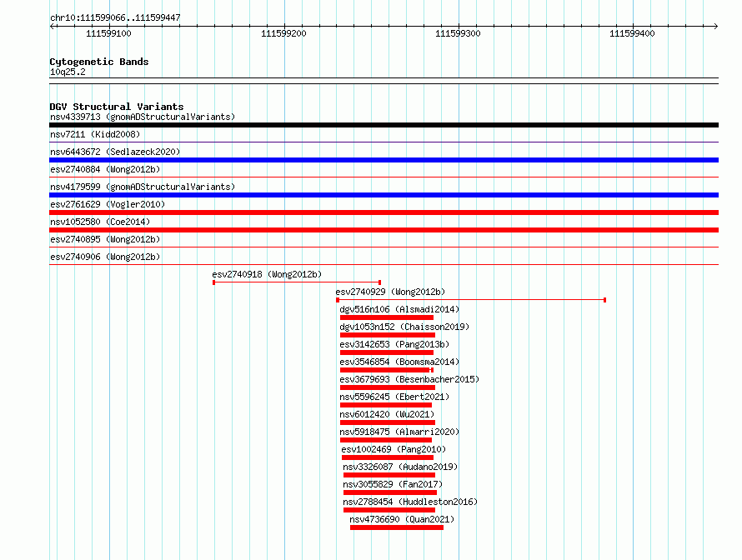Open esv3679693 (Besenbacher2015) variant label

click(409, 379)
